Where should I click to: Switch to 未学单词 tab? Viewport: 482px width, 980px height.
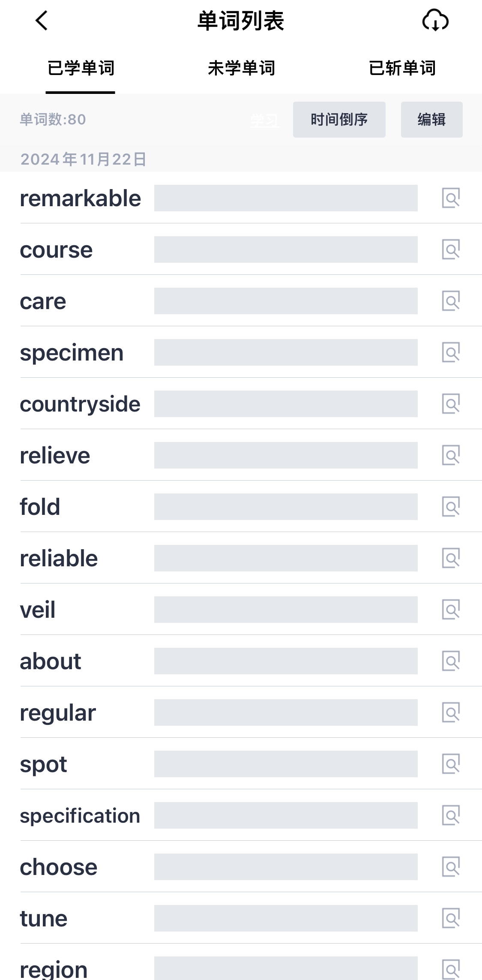point(241,68)
